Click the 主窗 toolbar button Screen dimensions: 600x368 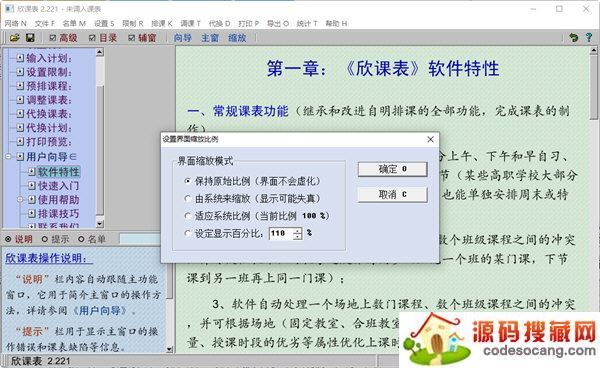210,38
